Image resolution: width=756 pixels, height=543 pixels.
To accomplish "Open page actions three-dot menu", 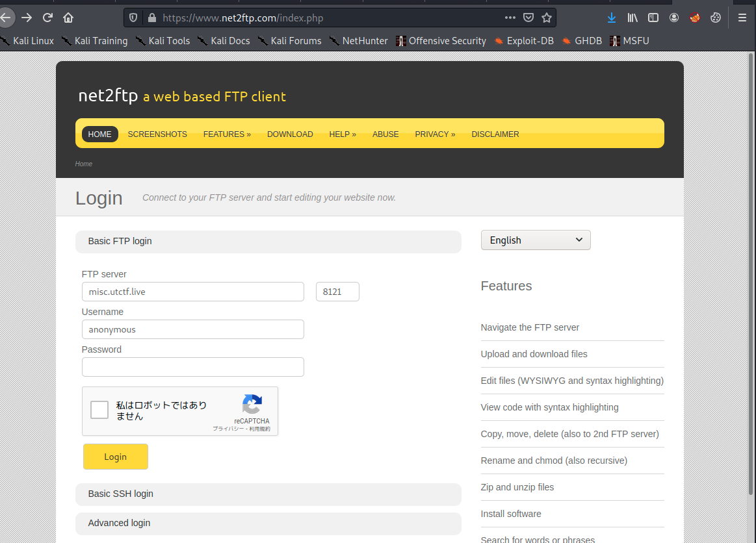I will [x=510, y=18].
